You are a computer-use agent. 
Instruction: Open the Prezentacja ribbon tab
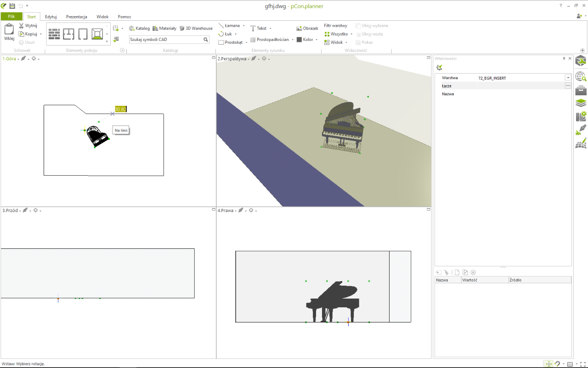(77, 17)
